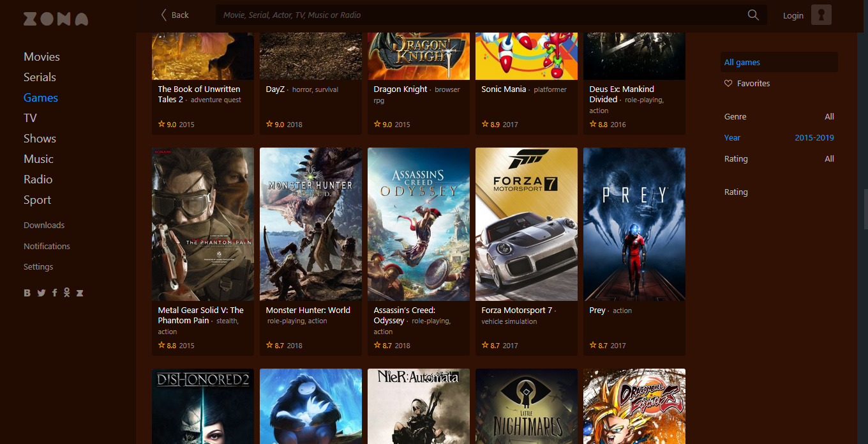
Task: Click the 8.9 2017 rating of Sonic Mania
Action: pos(500,125)
